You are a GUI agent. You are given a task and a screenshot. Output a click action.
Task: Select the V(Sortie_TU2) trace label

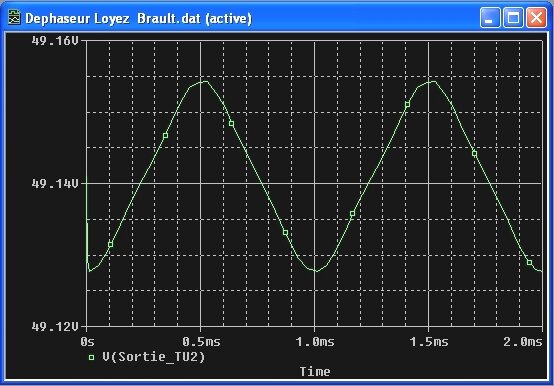[x=154, y=357]
